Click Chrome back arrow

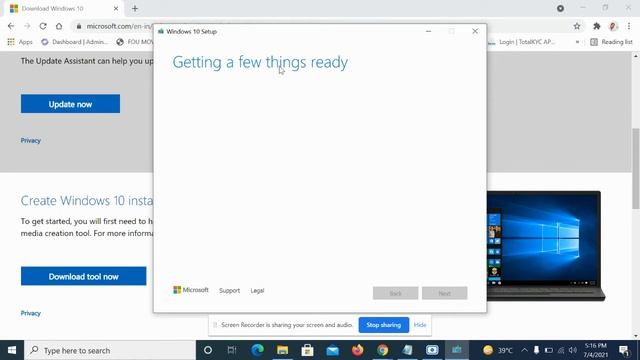coord(11,26)
